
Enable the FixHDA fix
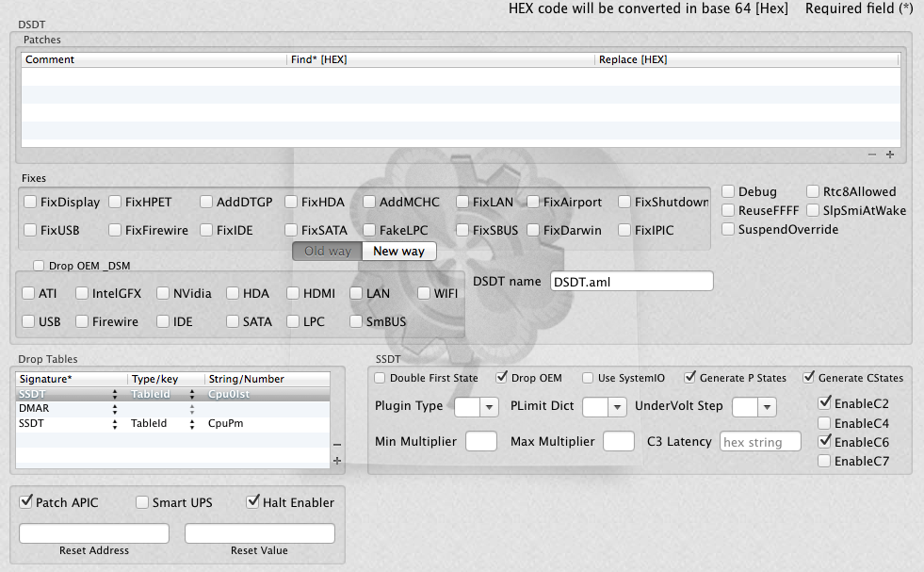(291, 202)
